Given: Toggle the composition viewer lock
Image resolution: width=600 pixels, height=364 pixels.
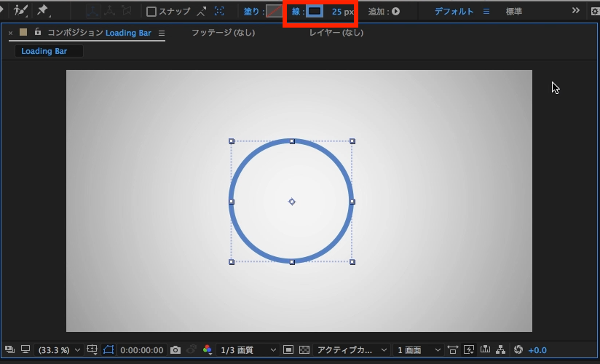Looking at the screenshot, I should click(x=38, y=32).
